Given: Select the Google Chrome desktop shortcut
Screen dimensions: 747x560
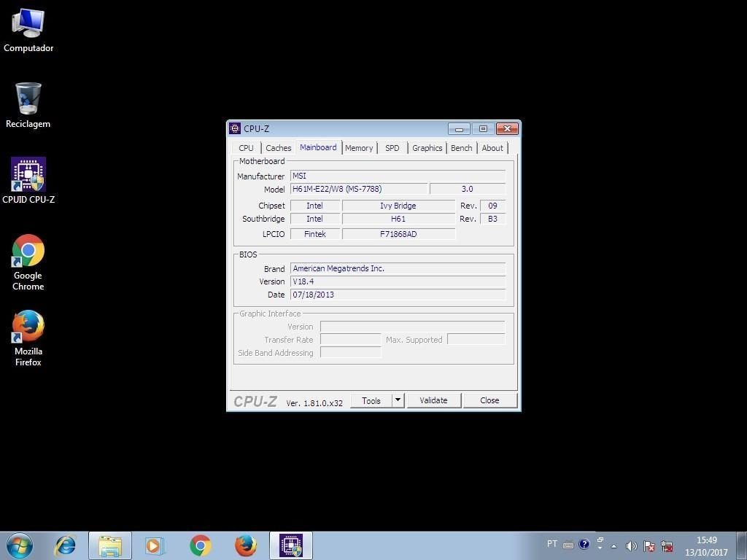Looking at the screenshot, I should [x=28, y=262].
